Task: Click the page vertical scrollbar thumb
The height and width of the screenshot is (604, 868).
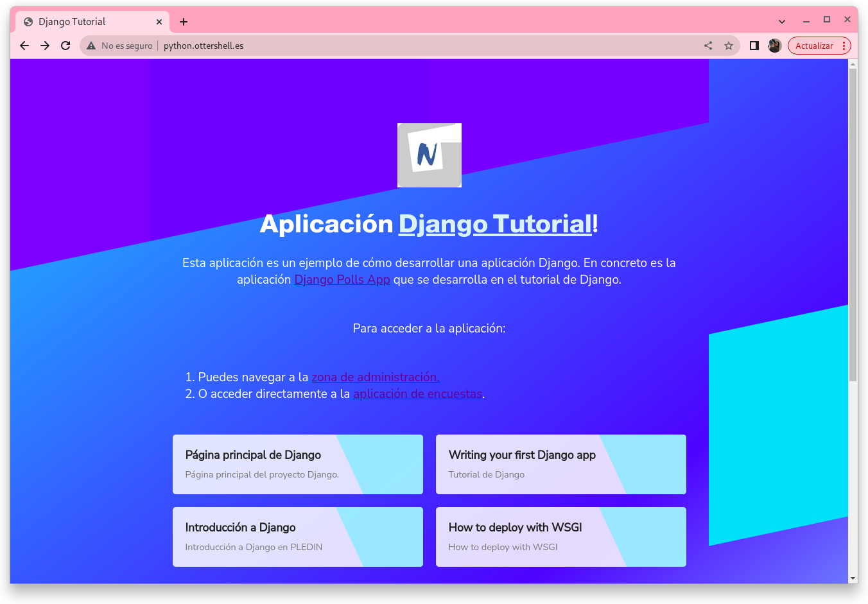Action: [x=853, y=225]
